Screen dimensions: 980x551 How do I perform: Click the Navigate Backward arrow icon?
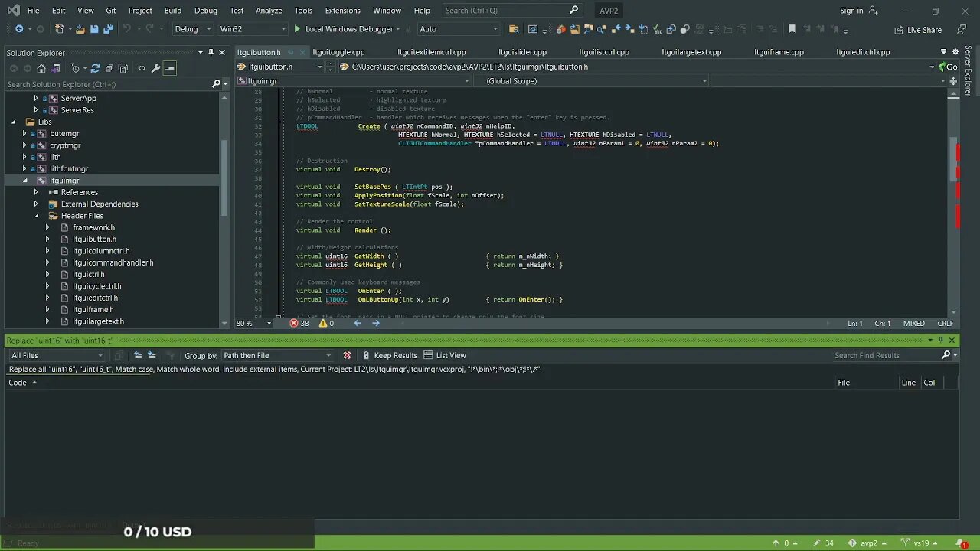tap(19, 29)
